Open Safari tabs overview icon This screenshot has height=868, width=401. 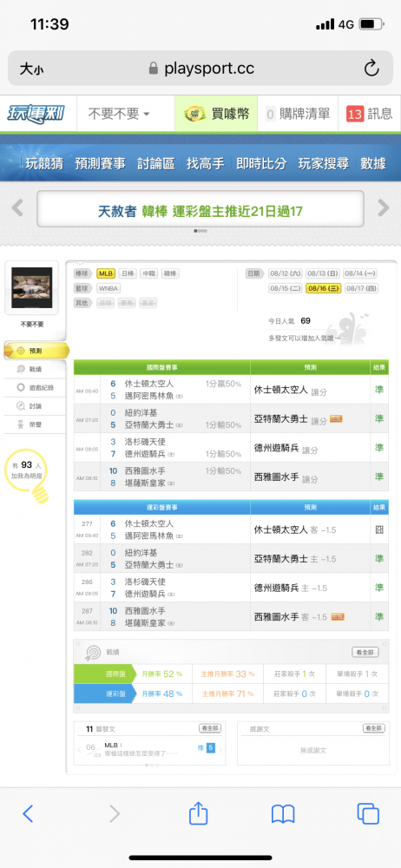368,813
